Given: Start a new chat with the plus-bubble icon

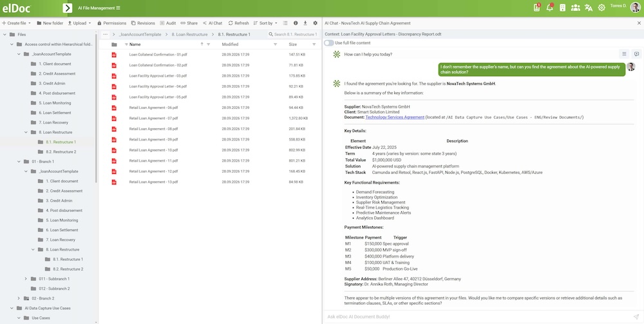Looking at the screenshot, I should point(636,54).
